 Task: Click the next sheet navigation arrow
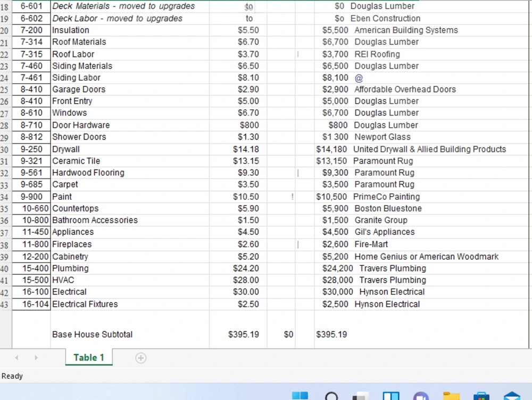36,357
